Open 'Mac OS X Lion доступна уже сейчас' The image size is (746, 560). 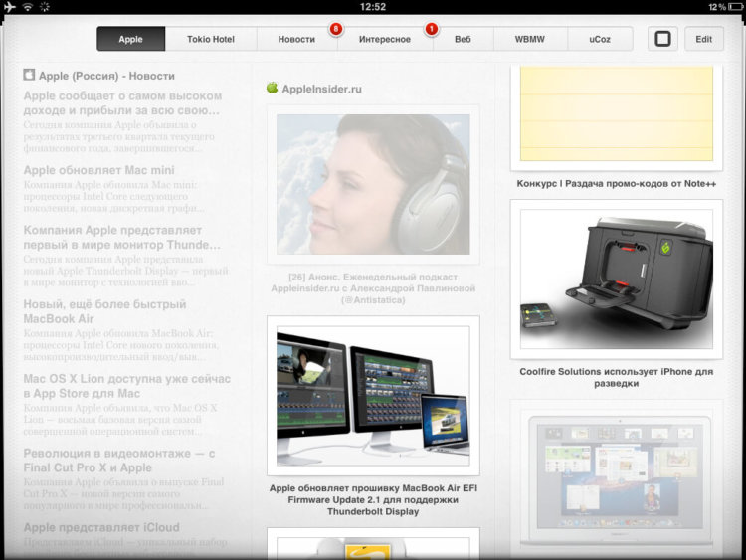pos(127,386)
